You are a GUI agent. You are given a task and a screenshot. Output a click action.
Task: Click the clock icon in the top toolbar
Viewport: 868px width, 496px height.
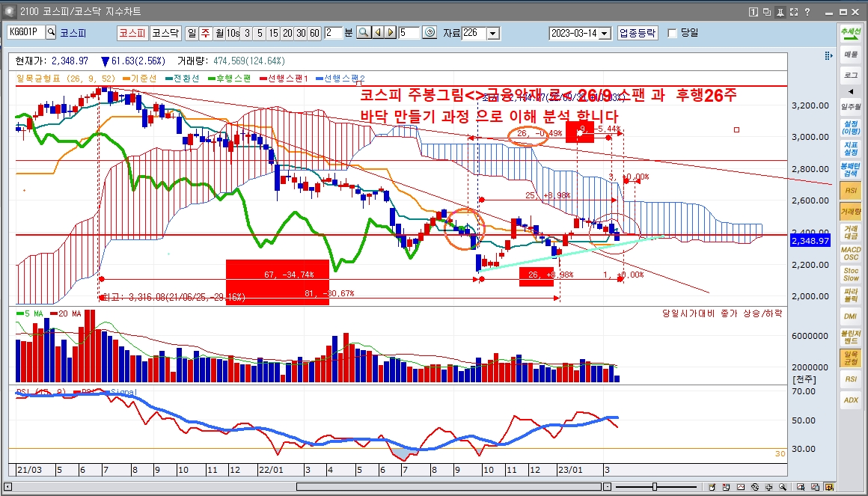430,33
